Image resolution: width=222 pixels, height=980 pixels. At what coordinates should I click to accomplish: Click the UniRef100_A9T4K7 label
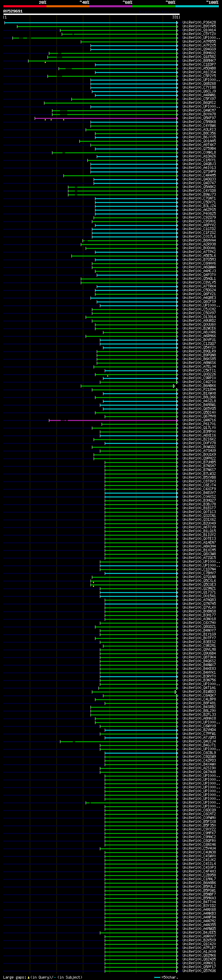pyautogui.click(x=199, y=145)
